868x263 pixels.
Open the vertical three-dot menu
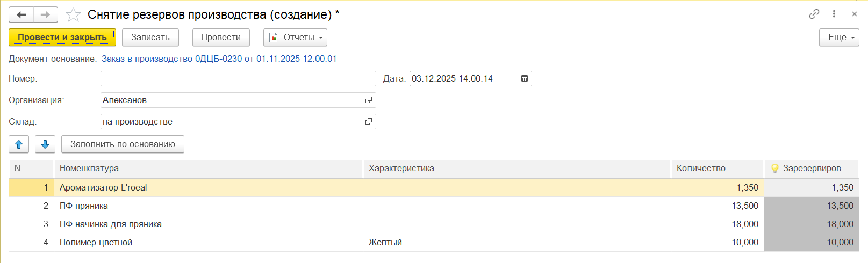pyautogui.click(x=834, y=14)
